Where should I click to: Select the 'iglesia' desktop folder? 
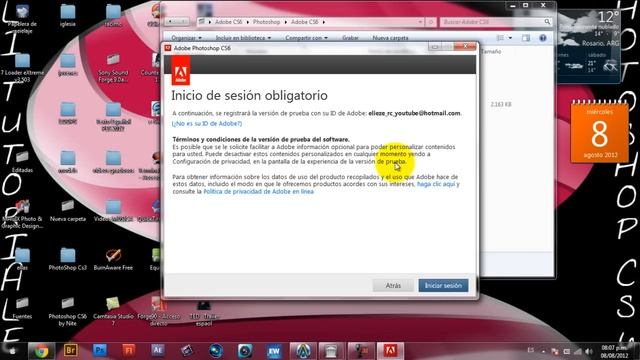tap(68, 16)
